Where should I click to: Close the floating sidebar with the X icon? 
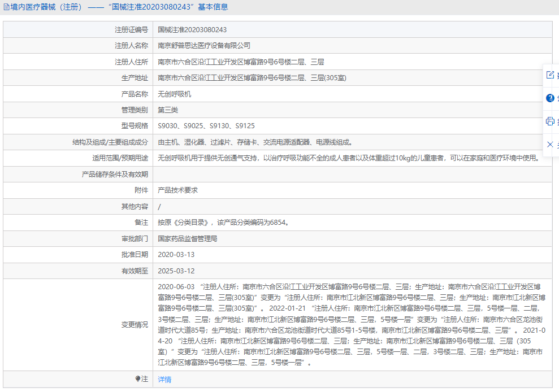[550, 144]
